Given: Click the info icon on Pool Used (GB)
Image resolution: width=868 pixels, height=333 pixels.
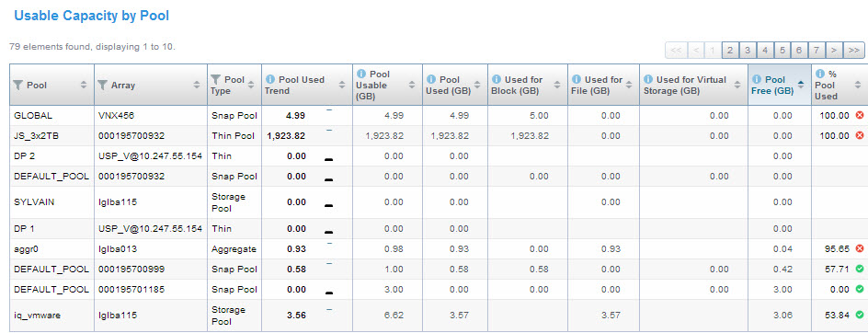Looking at the screenshot, I should pyautogui.click(x=430, y=79).
